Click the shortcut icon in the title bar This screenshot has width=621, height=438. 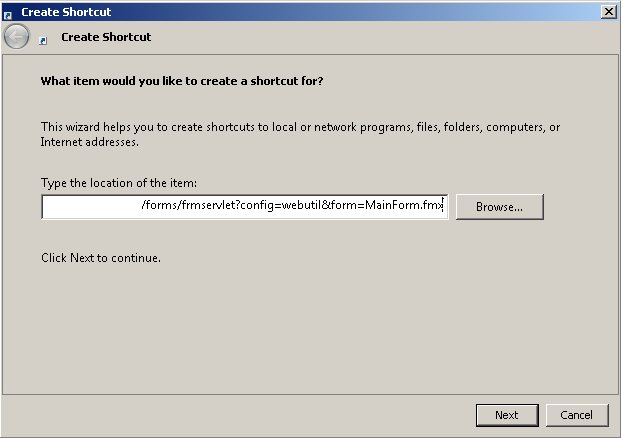9,12
